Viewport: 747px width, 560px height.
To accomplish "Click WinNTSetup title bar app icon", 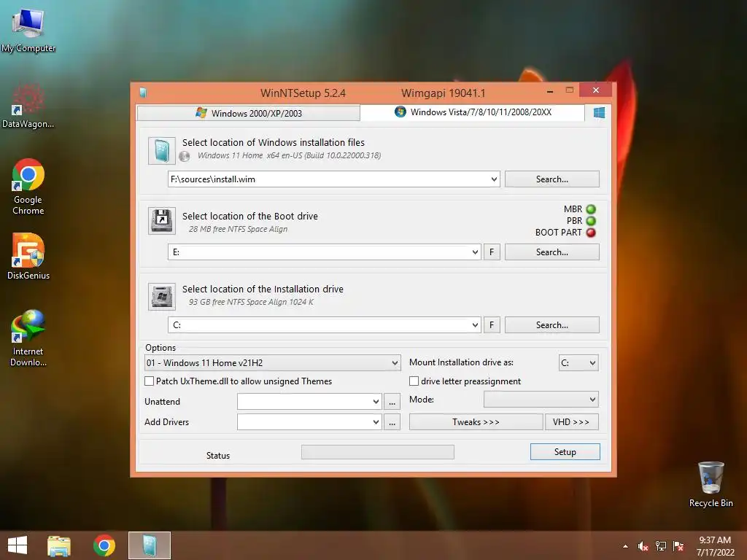I will [x=142, y=93].
